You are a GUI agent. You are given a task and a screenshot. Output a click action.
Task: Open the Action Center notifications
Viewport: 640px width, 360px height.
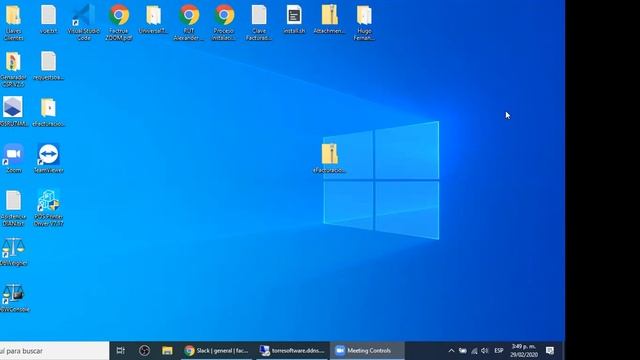550,351
